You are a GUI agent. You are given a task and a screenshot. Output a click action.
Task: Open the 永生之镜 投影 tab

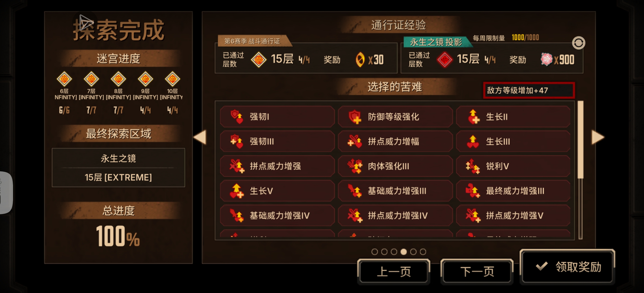coord(436,42)
